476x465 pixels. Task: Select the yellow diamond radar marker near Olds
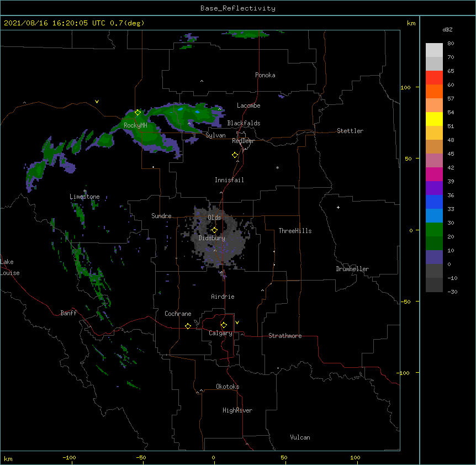(214, 230)
